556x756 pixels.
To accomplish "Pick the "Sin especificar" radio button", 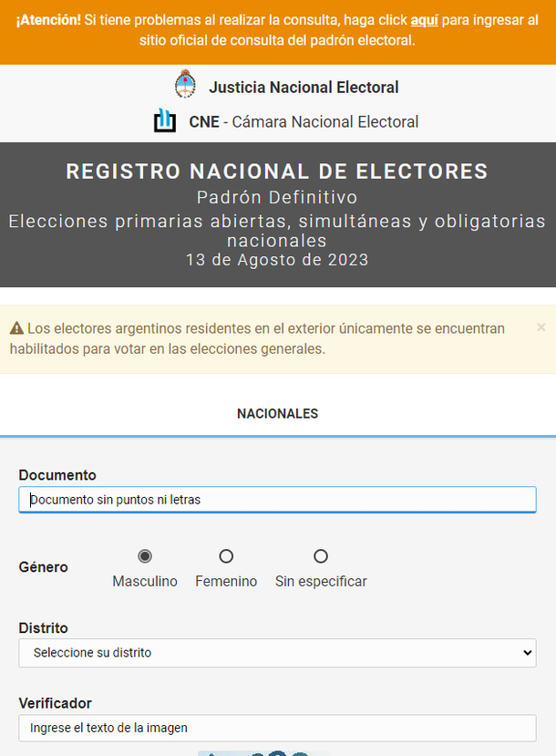I will click(321, 556).
